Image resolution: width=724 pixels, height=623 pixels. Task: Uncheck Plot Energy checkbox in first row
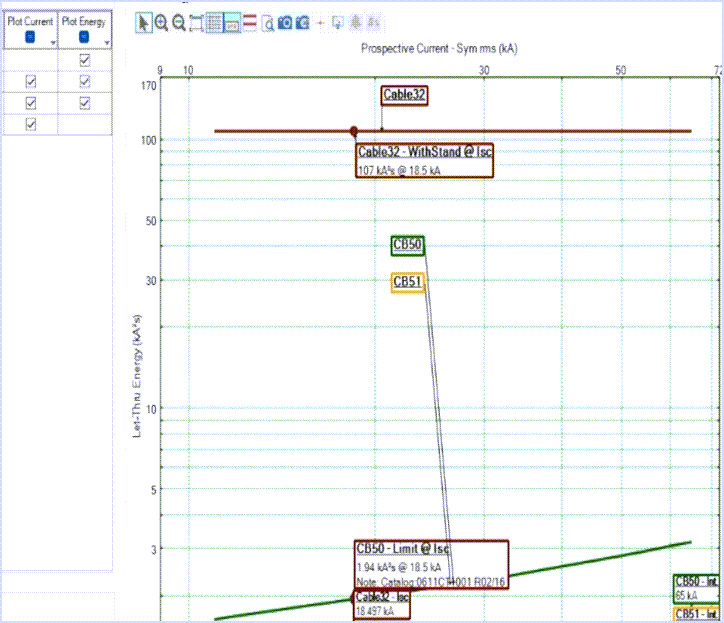coord(85,61)
